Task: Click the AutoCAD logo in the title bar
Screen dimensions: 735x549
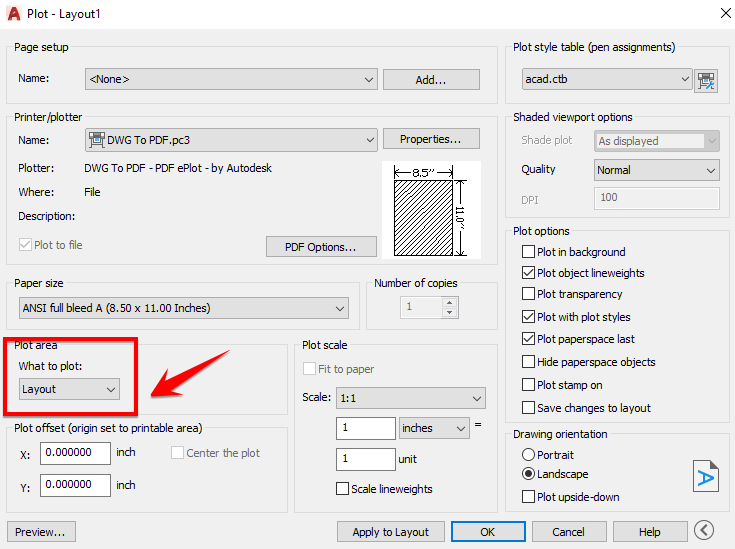Action: pyautogui.click(x=14, y=14)
